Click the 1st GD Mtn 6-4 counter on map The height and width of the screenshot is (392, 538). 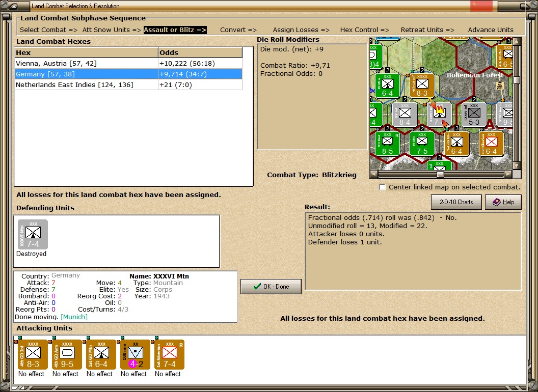point(456,144)
